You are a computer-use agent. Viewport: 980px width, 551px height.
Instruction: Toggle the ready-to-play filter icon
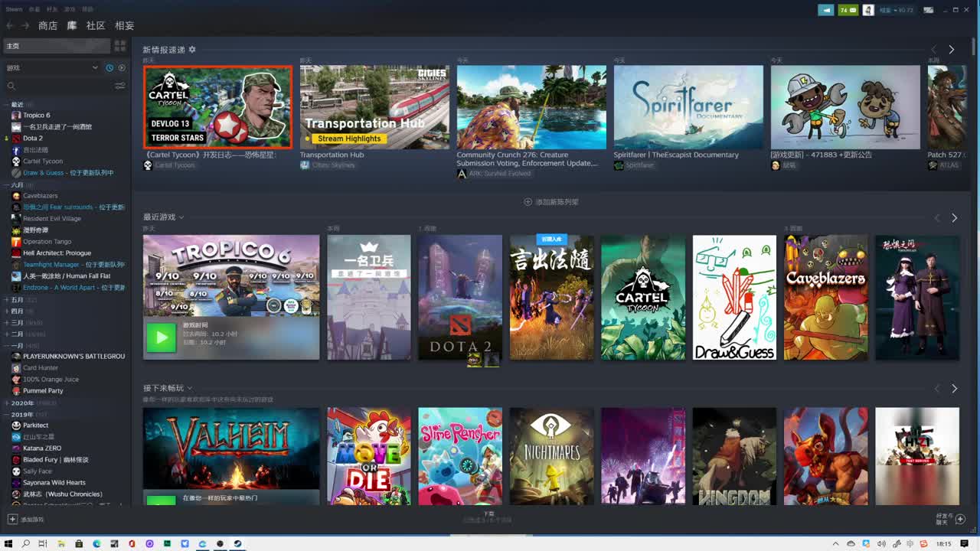pos(122,67)
